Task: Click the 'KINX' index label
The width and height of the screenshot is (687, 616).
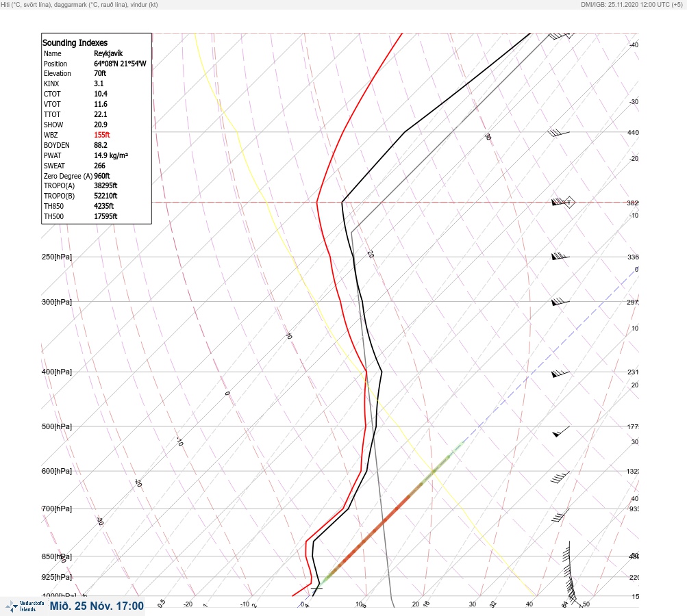Action: (x=51, y=84)
